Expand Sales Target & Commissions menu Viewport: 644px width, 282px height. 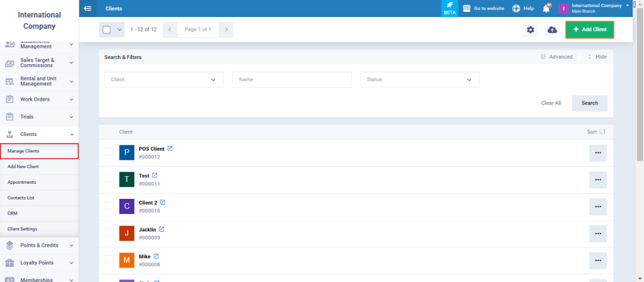72,62
